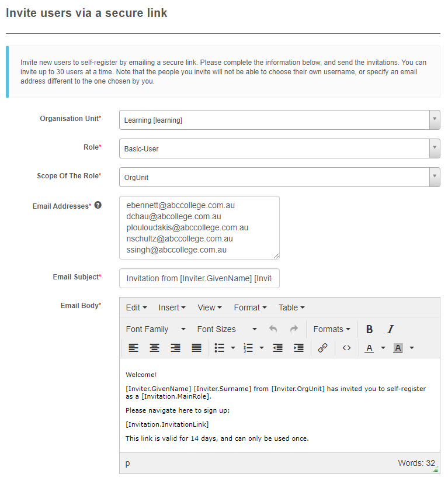Open the Edit menu in editor

136,307
